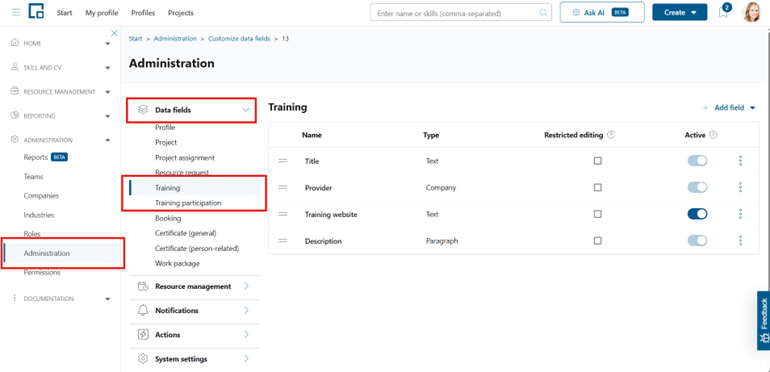The image size is (770, 372).
Task: Check restricted editing for Description
Action: 597,240
